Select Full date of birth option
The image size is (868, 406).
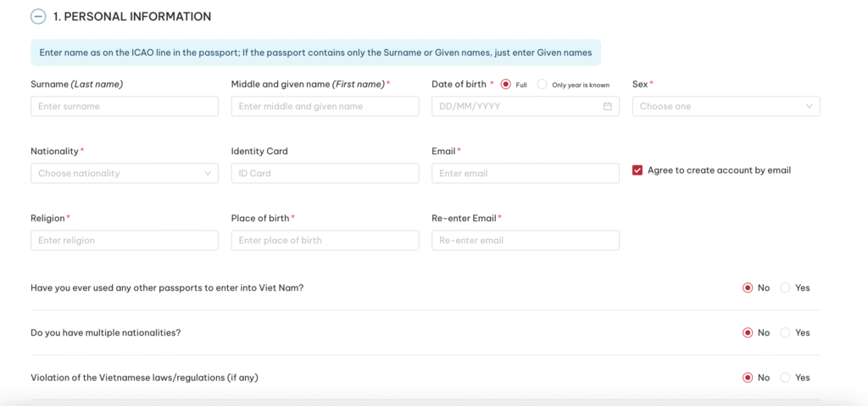[x=506, y=85]
